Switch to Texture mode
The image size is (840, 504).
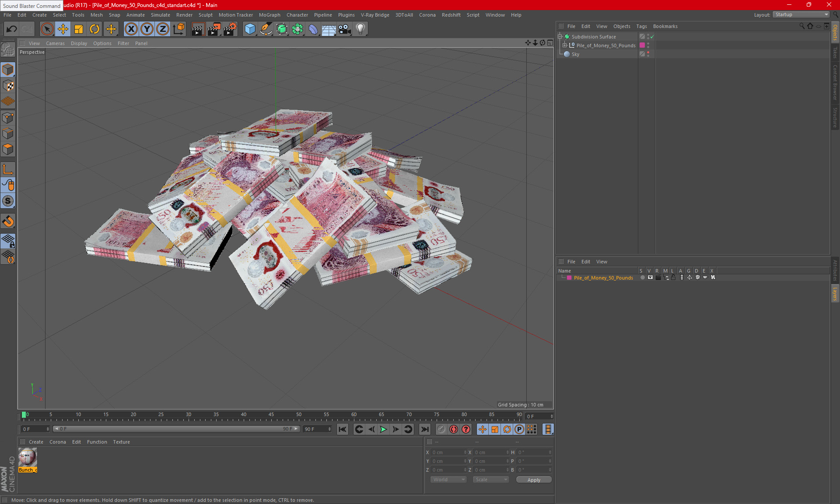pyautogui.click(x=8, y=86)
